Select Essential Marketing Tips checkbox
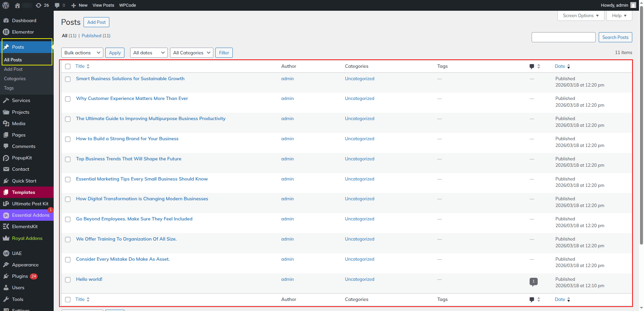This screenshot has height=311, width=644. pos(68,179)
